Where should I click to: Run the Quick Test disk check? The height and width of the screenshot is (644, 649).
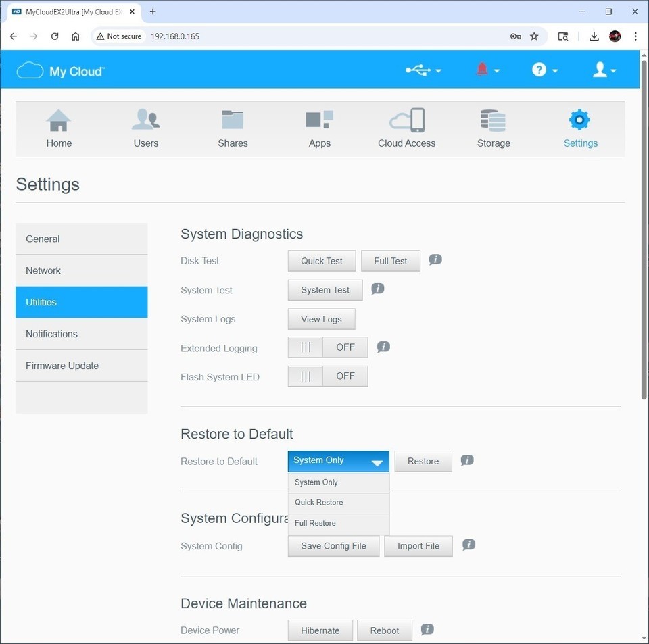coord(322,261)
